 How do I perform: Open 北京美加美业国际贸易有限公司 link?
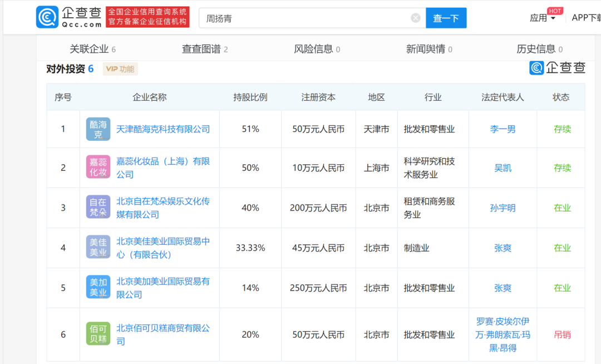pos(163,288)
